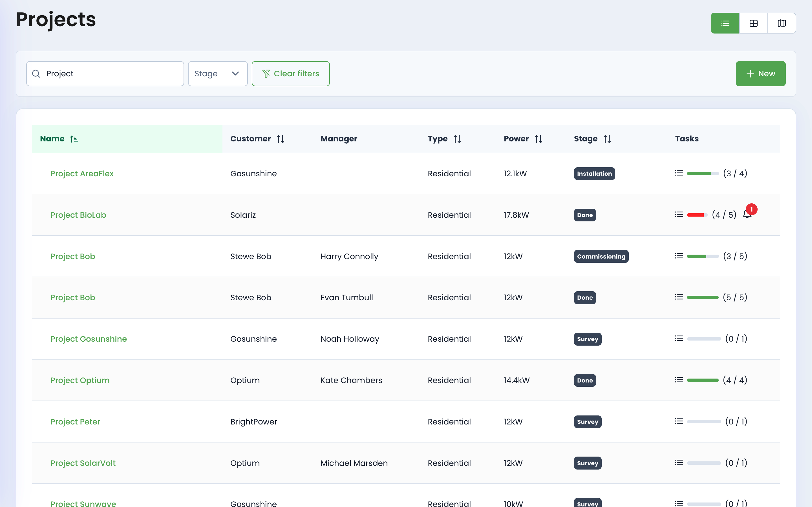Create a project with the New button
The image size is (812, 507).
760,74
